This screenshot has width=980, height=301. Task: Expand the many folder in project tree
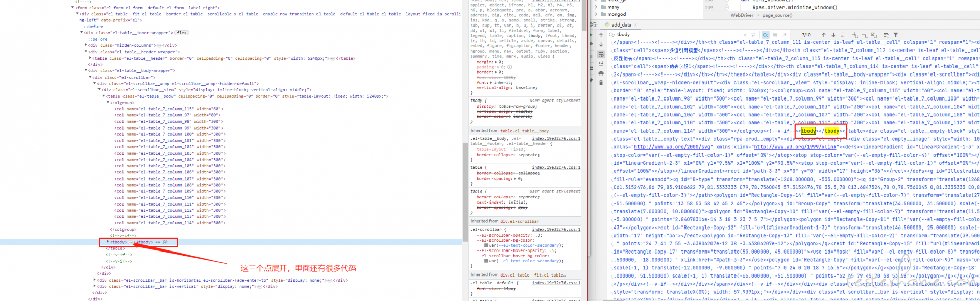pyautogui.click(x=596, y=7)
